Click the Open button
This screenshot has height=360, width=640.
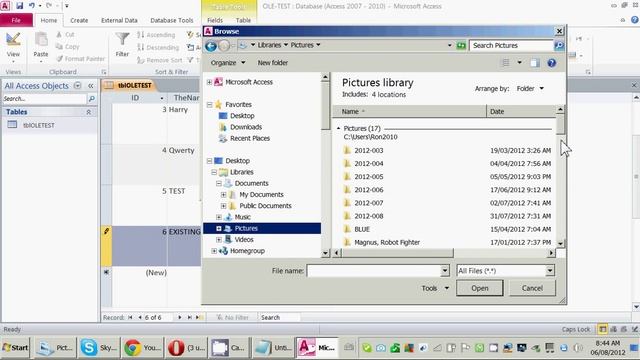tap(480, 288)
